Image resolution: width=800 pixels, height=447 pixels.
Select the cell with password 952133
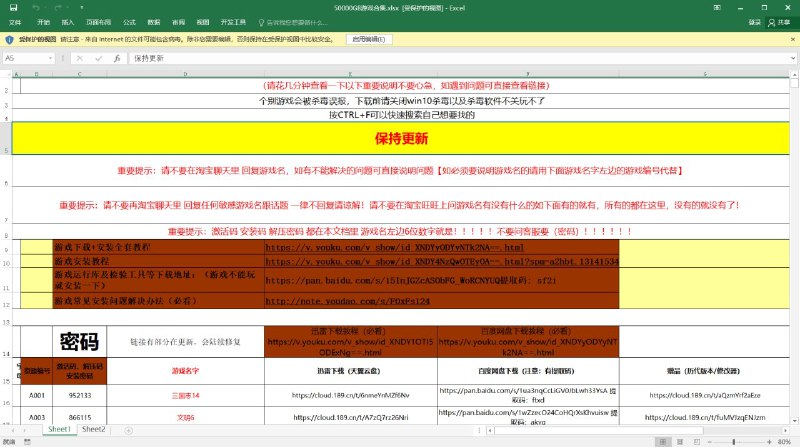point(80,395)
